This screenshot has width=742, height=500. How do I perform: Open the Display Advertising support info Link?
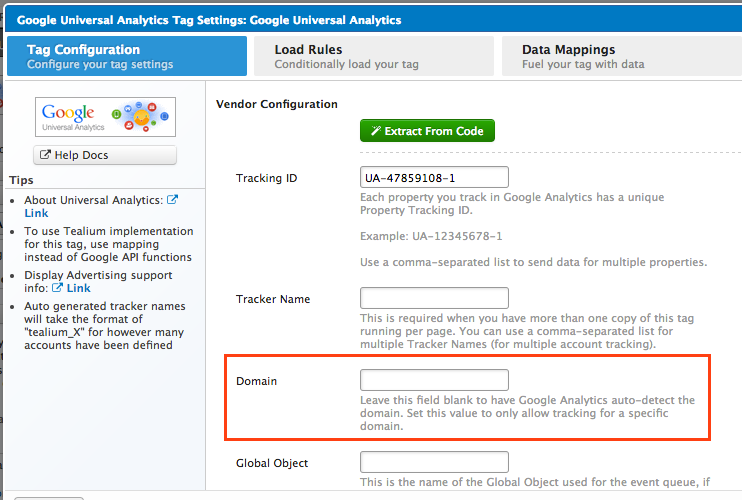coord(78,289)
